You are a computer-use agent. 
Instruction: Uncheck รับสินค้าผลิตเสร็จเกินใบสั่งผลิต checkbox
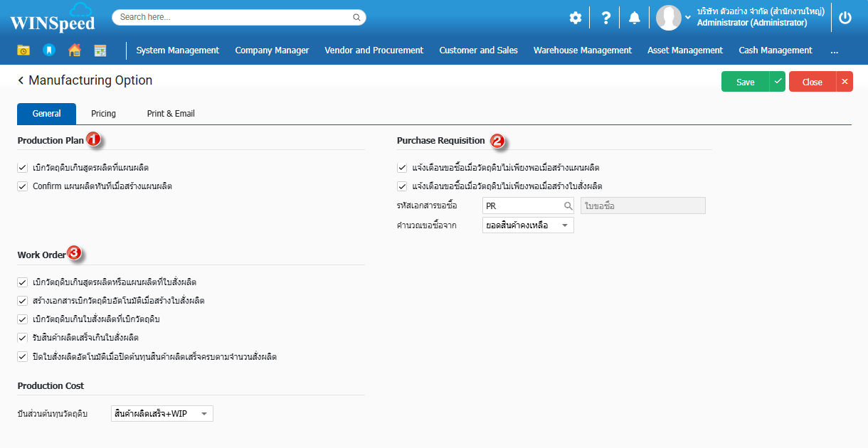tap(23, 338)
